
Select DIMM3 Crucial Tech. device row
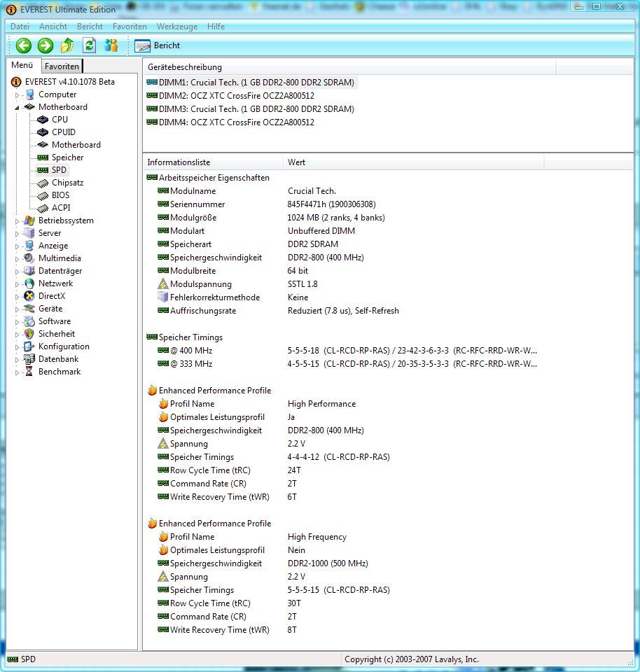(251, 109)
